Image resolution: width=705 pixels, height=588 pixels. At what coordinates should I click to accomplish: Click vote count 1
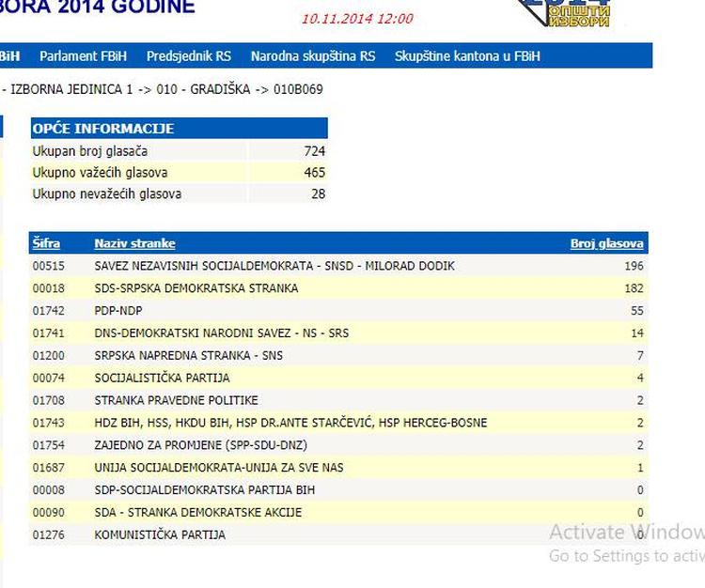640,468
